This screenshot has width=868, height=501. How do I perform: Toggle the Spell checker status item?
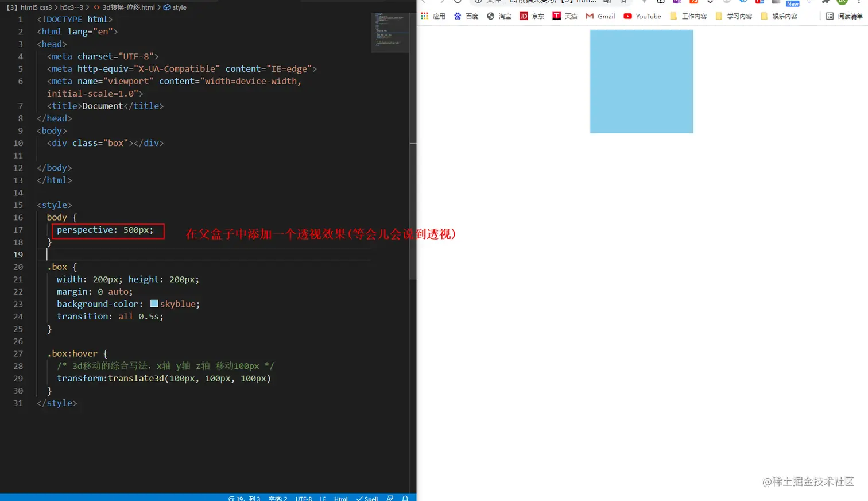(x=367, y=498)
